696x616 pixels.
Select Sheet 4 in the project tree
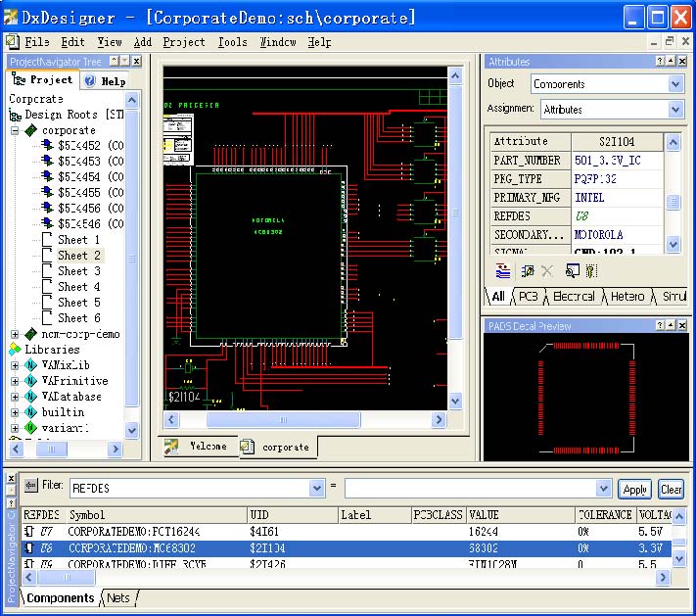coord(78,287)
